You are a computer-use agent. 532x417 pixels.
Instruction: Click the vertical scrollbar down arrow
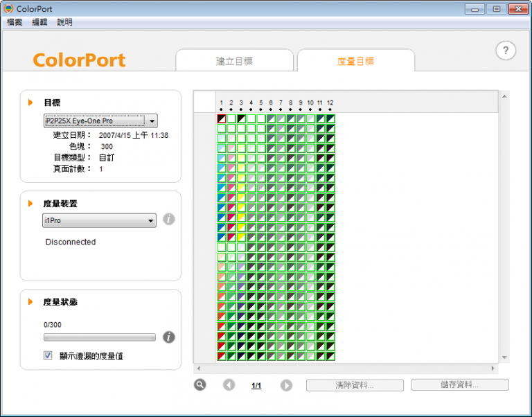click(504, 357)
